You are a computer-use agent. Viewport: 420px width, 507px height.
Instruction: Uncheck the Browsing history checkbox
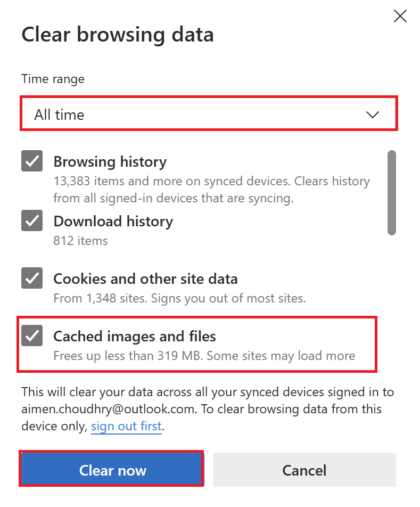[x=32, y=161]
